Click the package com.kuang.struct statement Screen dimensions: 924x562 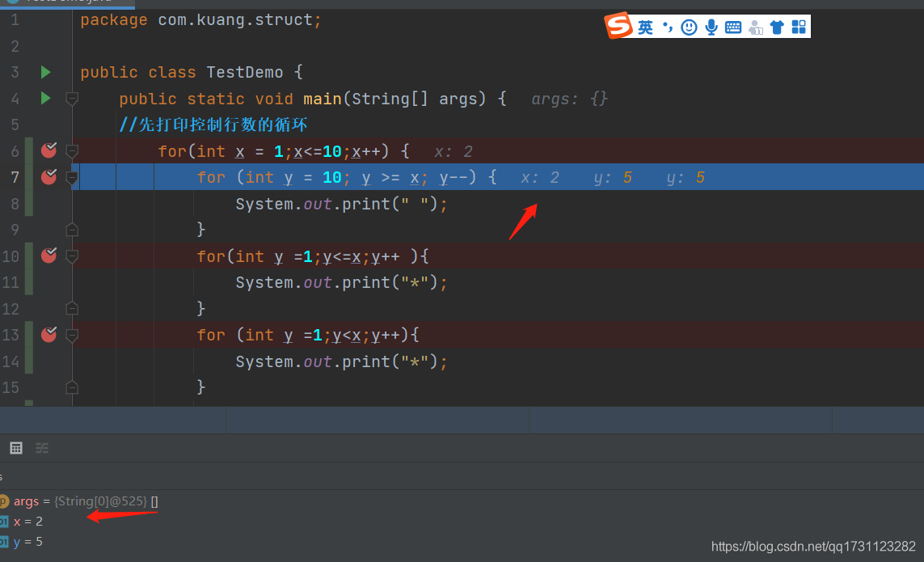click(x=201, y=20)
